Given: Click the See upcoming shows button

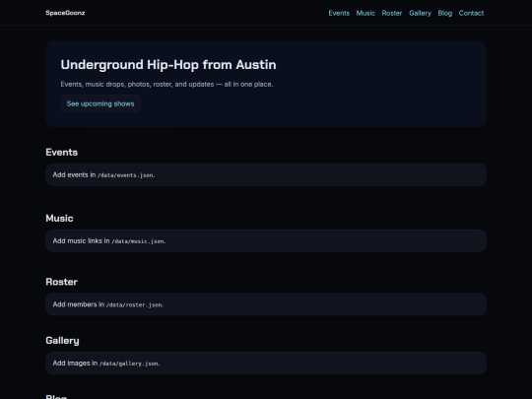Looking at the screenshot, I should pyautogui.click(x=100, y=103).
